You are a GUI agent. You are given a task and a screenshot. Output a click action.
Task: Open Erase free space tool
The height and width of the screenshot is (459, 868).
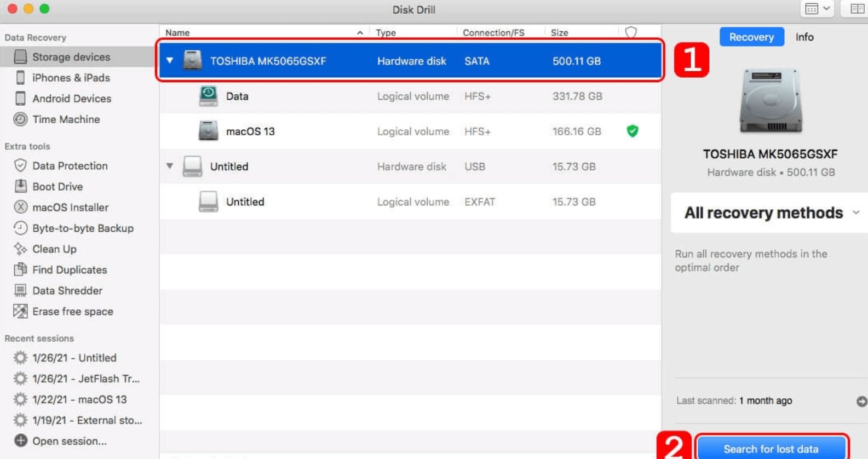72,312
